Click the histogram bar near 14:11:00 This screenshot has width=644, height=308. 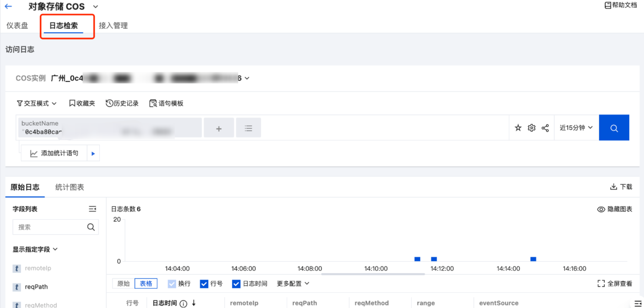tap(417, 259)
